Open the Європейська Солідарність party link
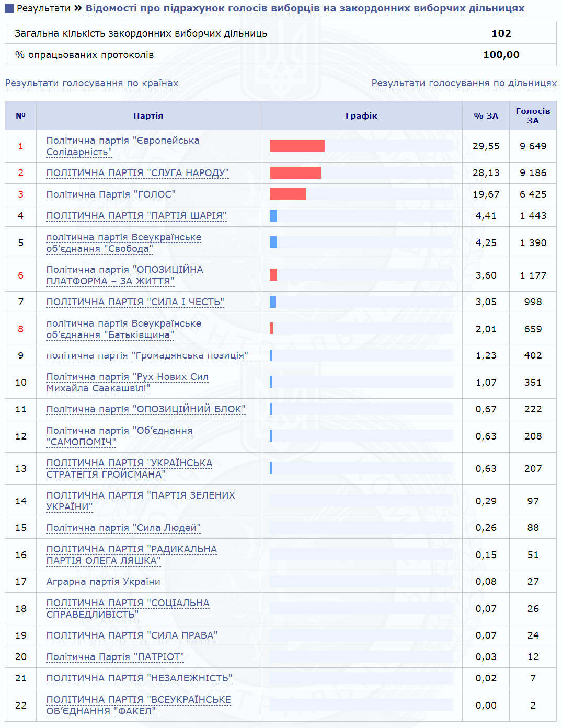This screenshot has height=728, width=562. click(x=122, y=146)
